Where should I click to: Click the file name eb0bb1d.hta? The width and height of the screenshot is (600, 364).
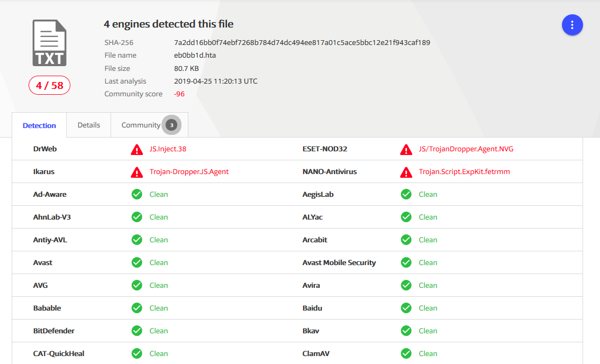[195, 55]
